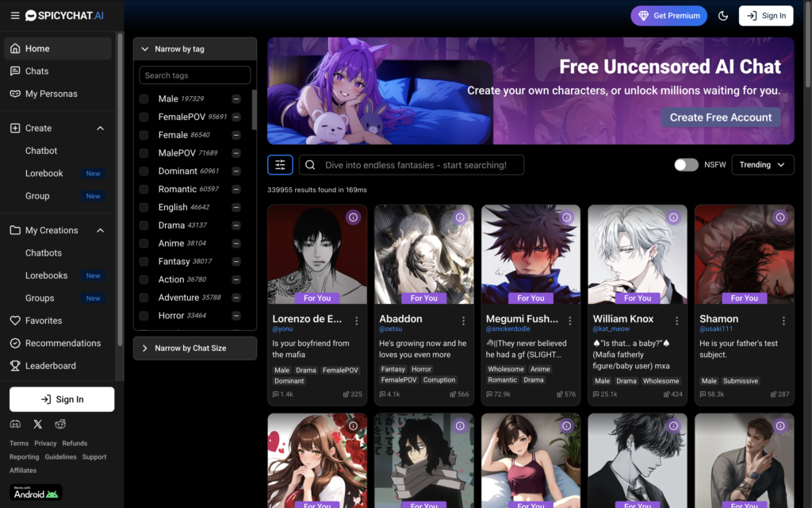Open Recommendations in sidebar
This screenshot has width=812, height=508.
[58, 343]
